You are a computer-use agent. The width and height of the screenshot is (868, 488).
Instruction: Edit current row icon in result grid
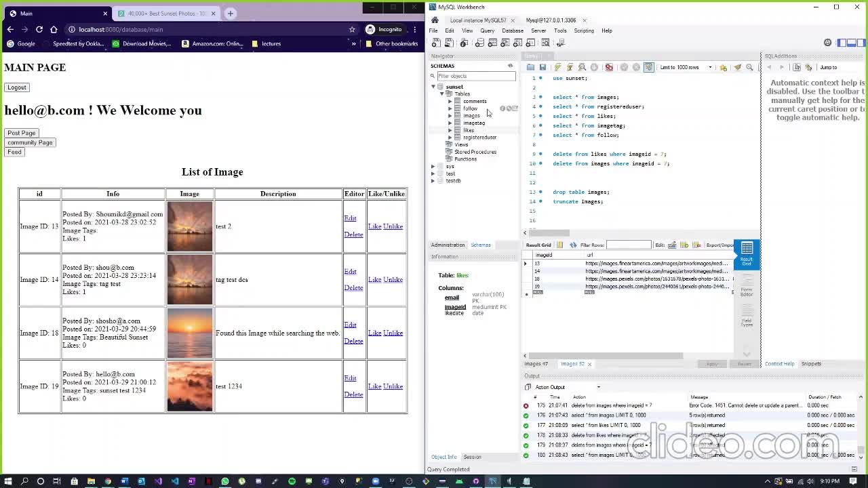[672, 245]
